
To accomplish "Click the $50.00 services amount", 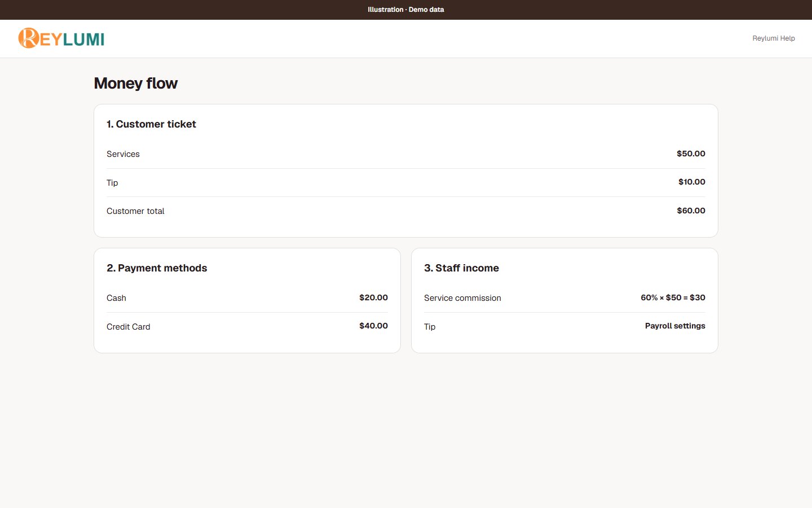I will tap(691, 154).
